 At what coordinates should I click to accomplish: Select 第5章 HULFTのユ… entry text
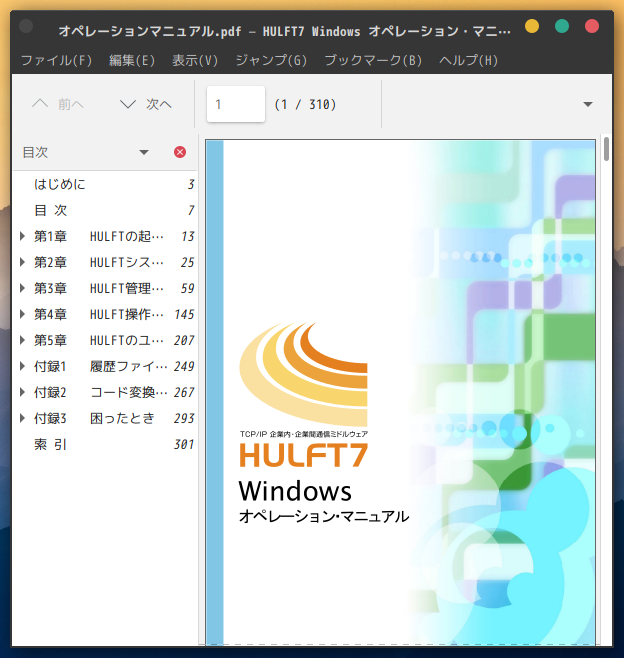pyautogui.click(x=99, y=340)
